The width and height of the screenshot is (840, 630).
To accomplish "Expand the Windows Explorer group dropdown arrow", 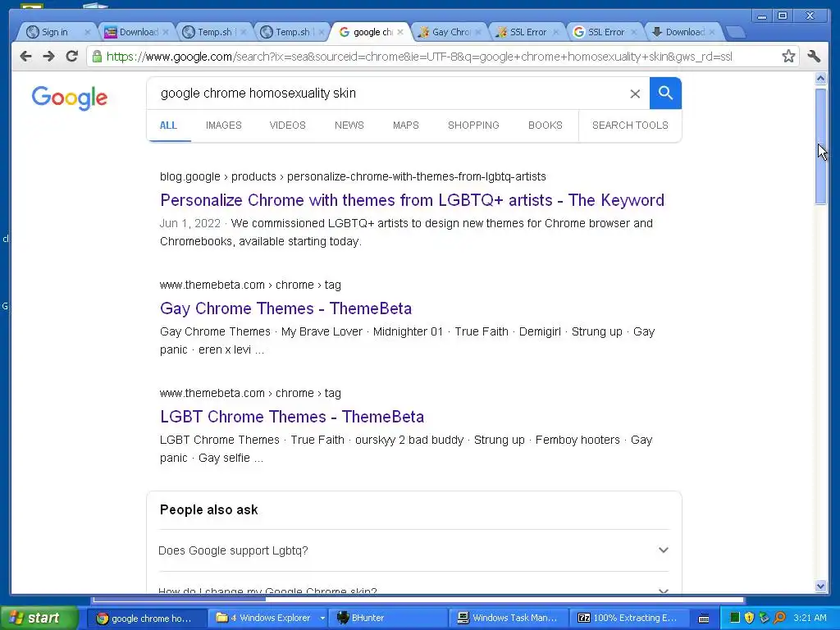I will click(x=322, y=619).
